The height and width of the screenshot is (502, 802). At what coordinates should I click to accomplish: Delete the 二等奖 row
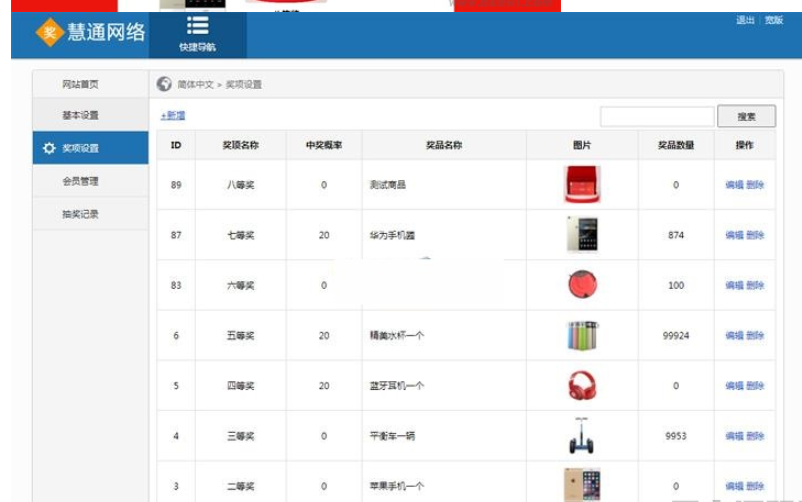tap(755, 486)
